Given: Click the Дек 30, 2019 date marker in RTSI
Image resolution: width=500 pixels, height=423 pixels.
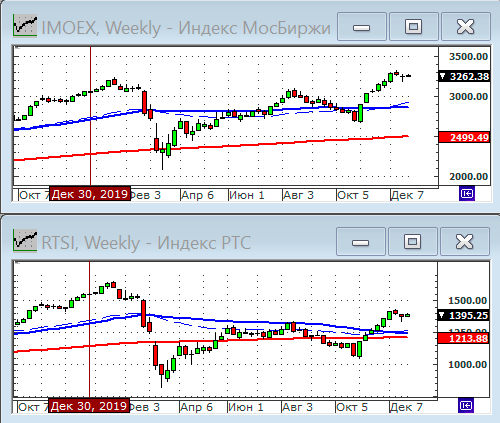Looking at the screenshot, I should [x=89, y=406].
